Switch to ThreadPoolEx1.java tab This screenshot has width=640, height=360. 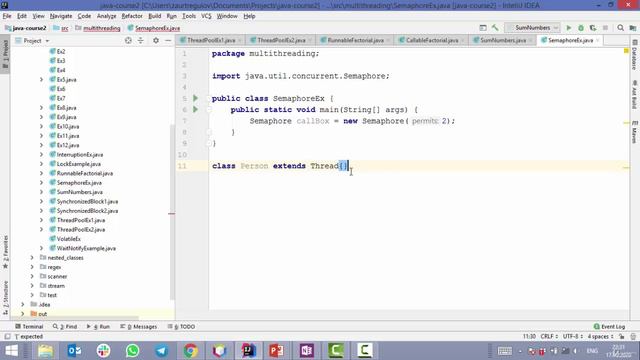211,40
